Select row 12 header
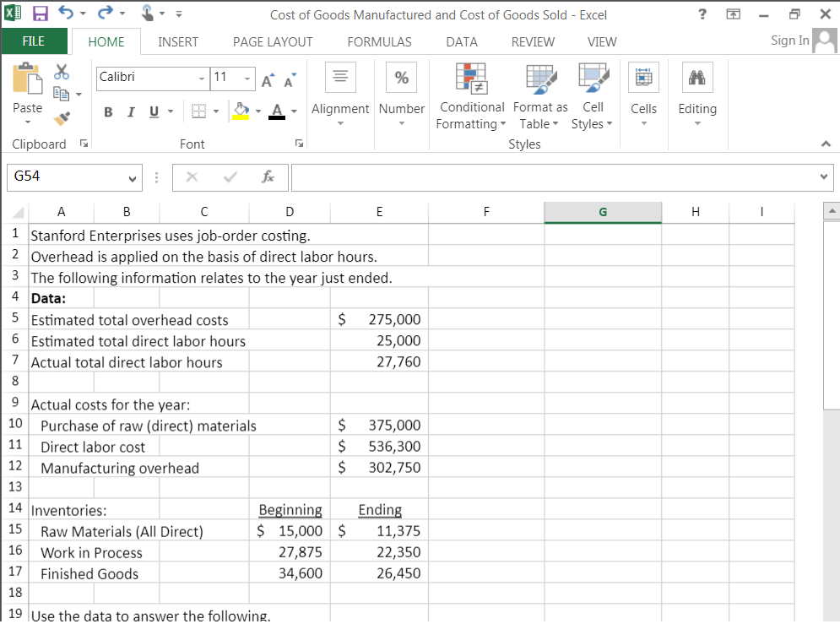This screenshot has height=624, width=840. click(x=15, y=467)
